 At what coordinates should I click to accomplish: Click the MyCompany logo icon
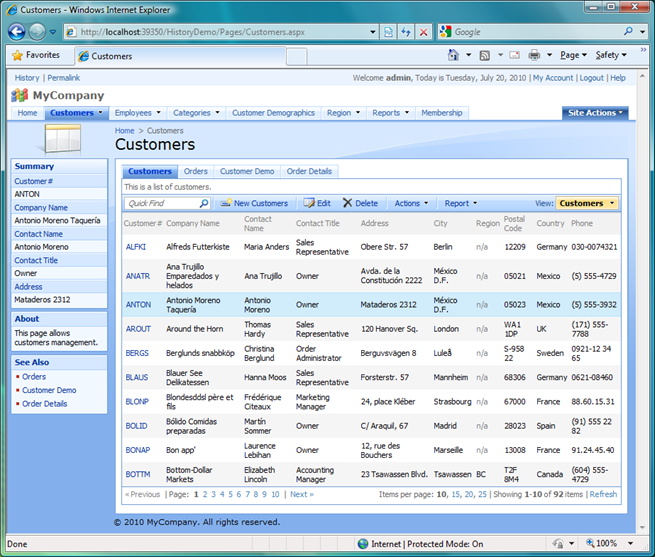pos(20,95)
